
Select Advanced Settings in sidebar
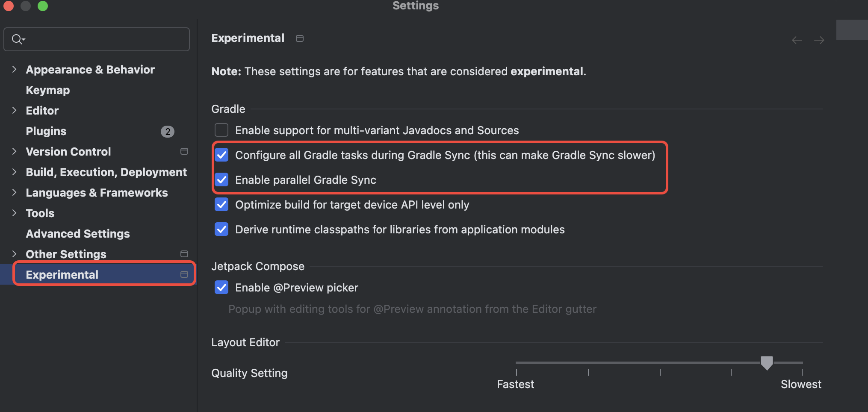tap(78, 234)
